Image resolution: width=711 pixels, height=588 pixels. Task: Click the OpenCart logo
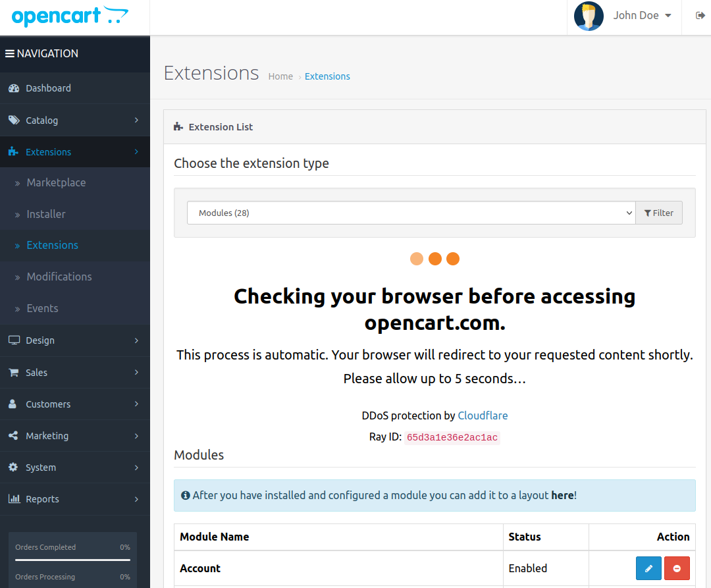coord(70,16)
